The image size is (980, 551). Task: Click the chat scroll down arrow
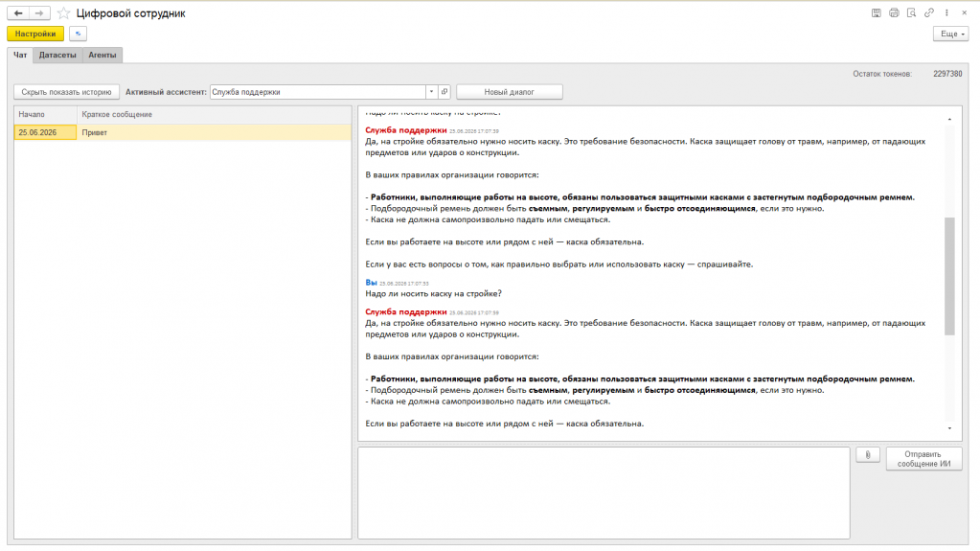pyautogui.click(x=949, y=428)
